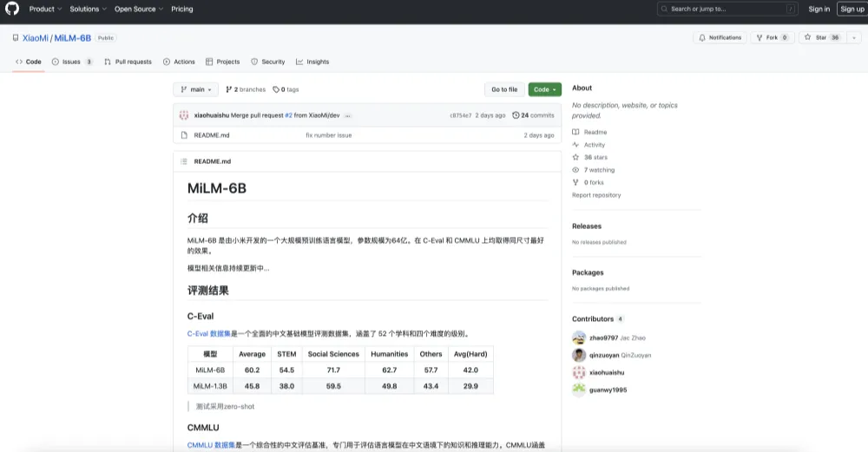Open the XiaoMi owner link
This screenshot has width=868, height=452.
tap(35, 38)
